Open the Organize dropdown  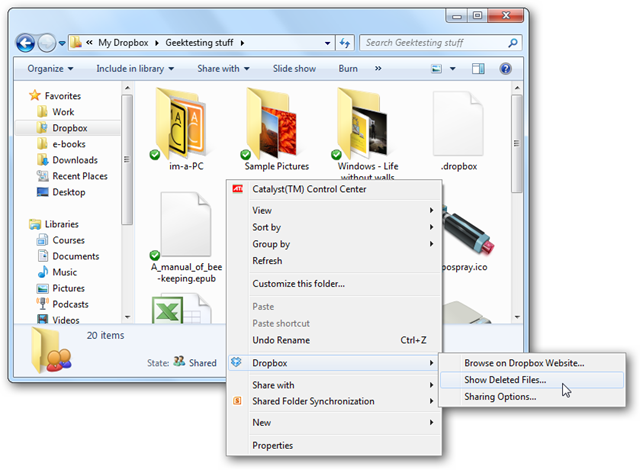50,69
